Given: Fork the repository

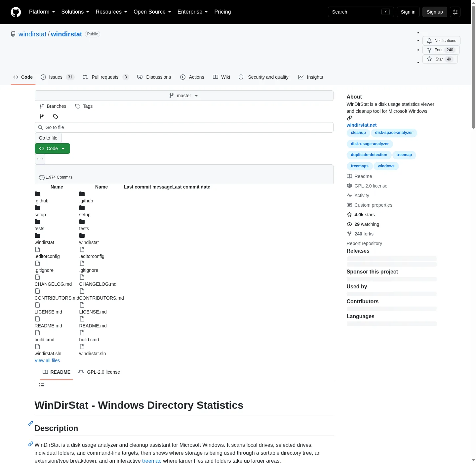Looking at the screenshot, I should tap(441, 50).
